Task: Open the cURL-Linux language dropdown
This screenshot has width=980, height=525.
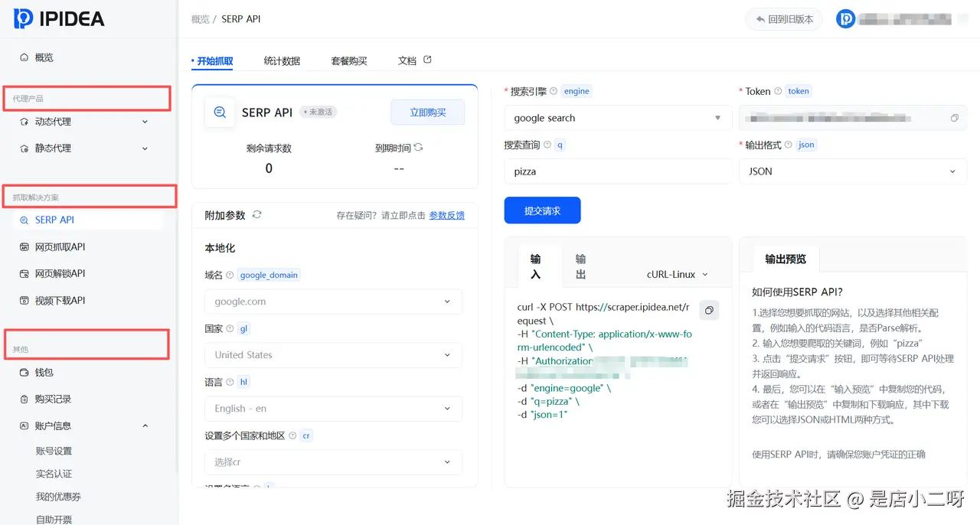Action: click(x=678, y=274)
